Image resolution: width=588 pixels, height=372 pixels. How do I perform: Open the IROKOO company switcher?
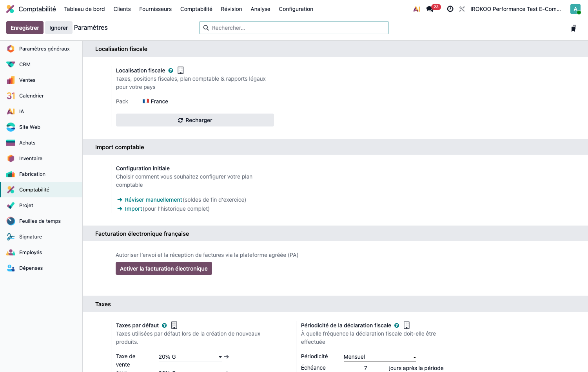pos(515,9)
